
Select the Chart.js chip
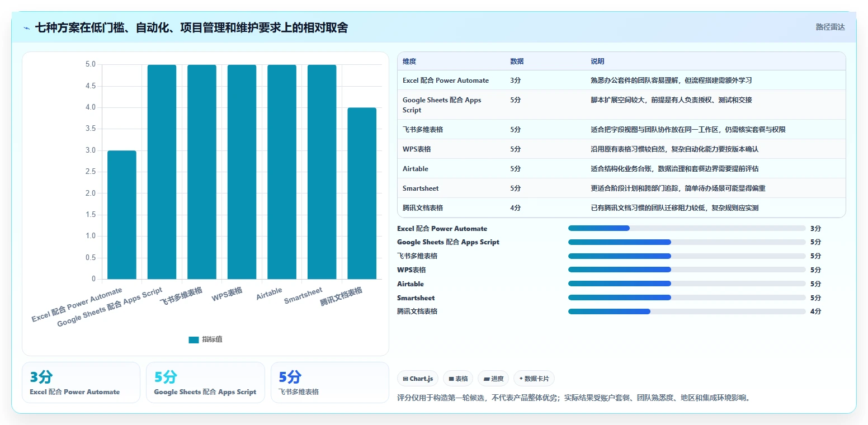coord(418,379)
